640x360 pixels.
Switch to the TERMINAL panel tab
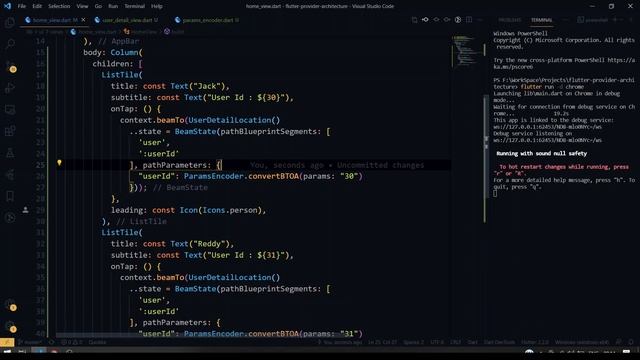(542, 20)
